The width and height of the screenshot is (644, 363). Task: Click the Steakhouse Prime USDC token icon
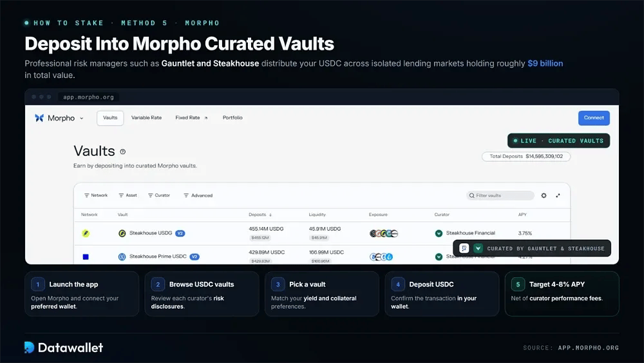coord(122,257)
